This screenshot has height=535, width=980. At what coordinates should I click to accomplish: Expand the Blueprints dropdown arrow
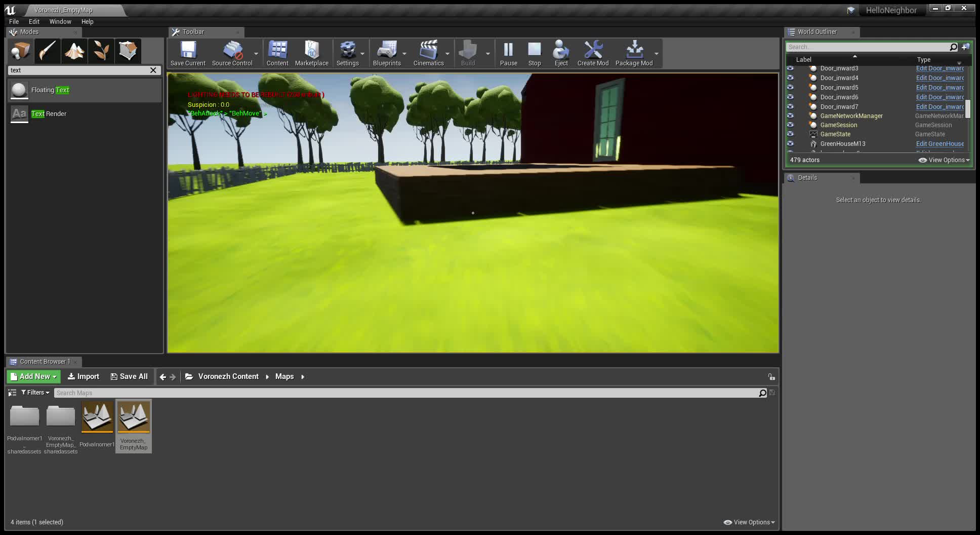(404, 54)
